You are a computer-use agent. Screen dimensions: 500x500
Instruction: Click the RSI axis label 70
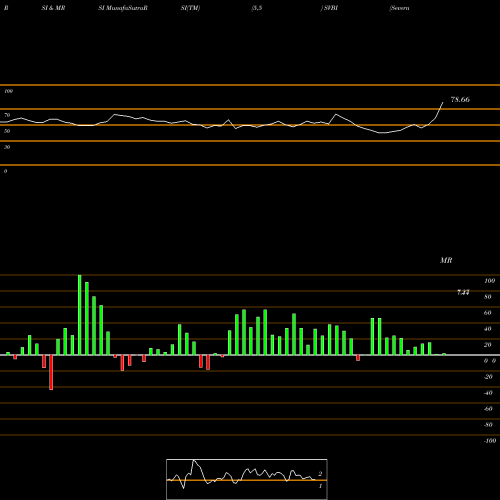(7, 115)
